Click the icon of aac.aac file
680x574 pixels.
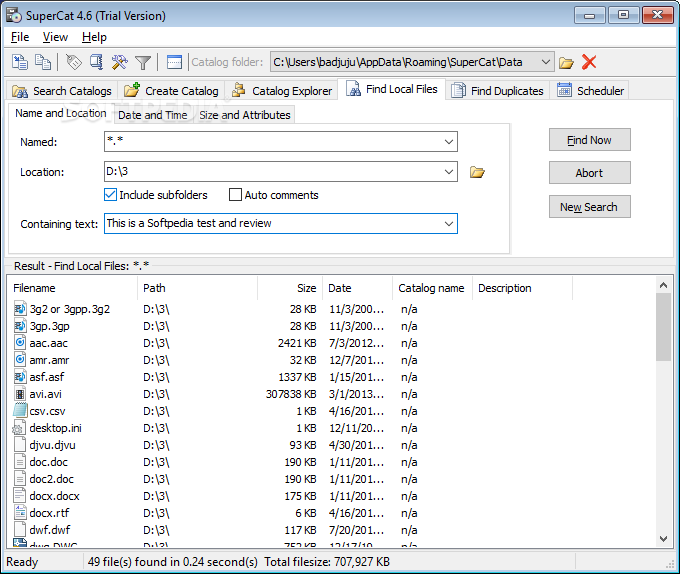(20, 342)
